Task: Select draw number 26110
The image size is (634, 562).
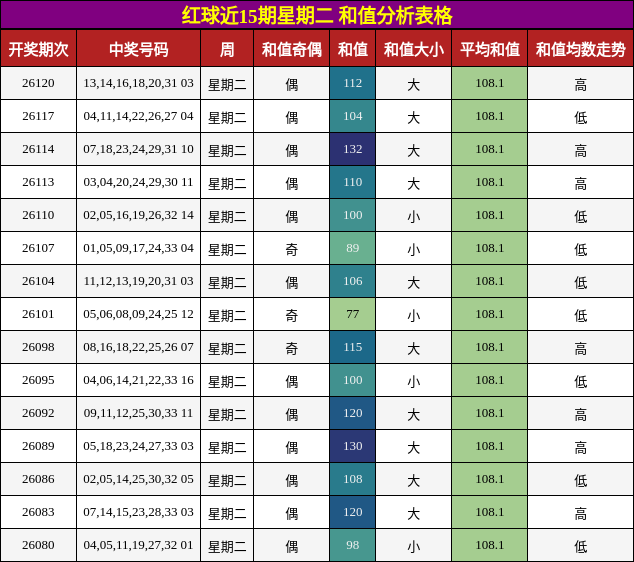Action: [38, 215]
